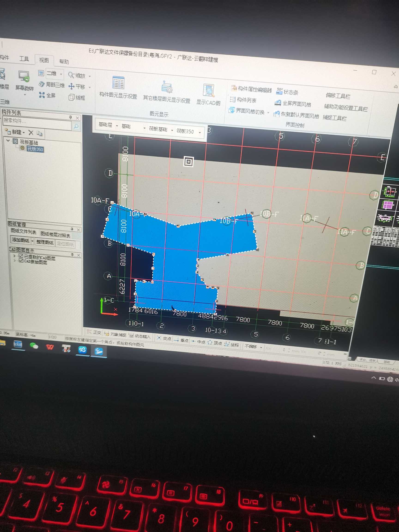
Task: Click 捕捉工具栏 button
Action: point(335,118)
